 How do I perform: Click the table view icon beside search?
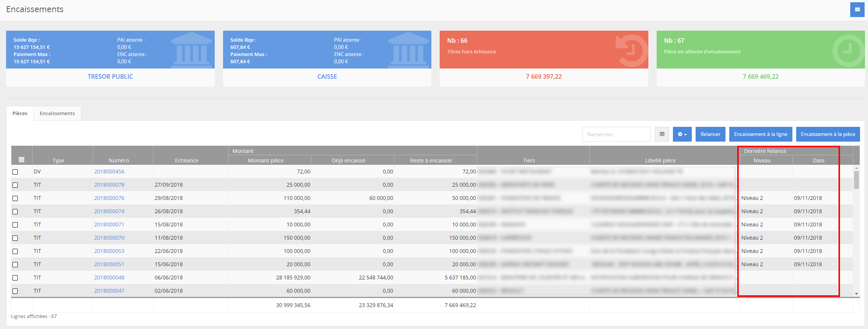(662, 134)
